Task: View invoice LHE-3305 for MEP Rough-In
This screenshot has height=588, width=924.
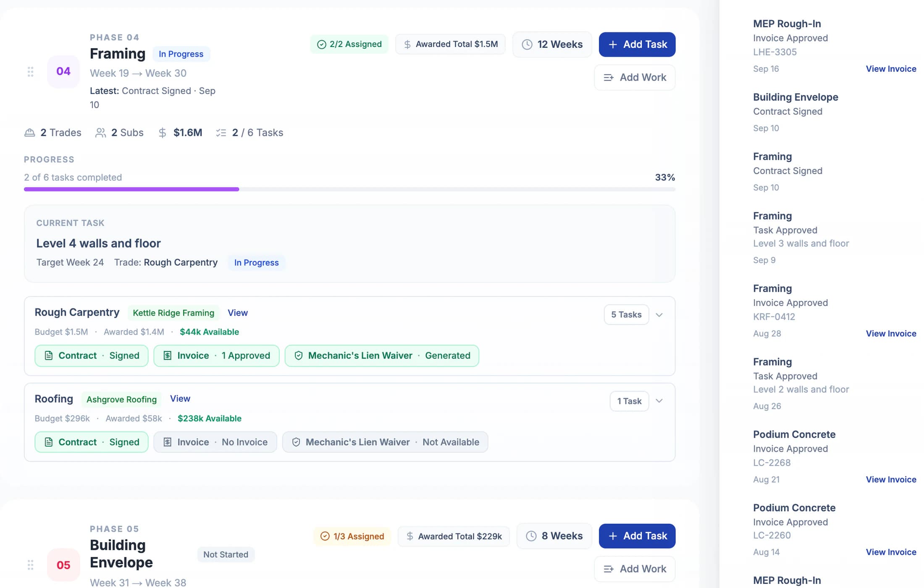Action: pos(891,69)
